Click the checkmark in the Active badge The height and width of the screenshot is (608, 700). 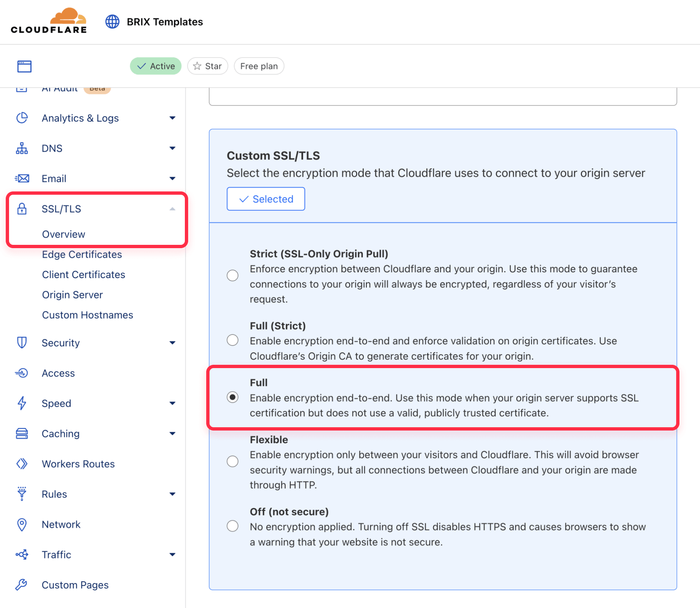pyautogui.click(x=141, y=66)
